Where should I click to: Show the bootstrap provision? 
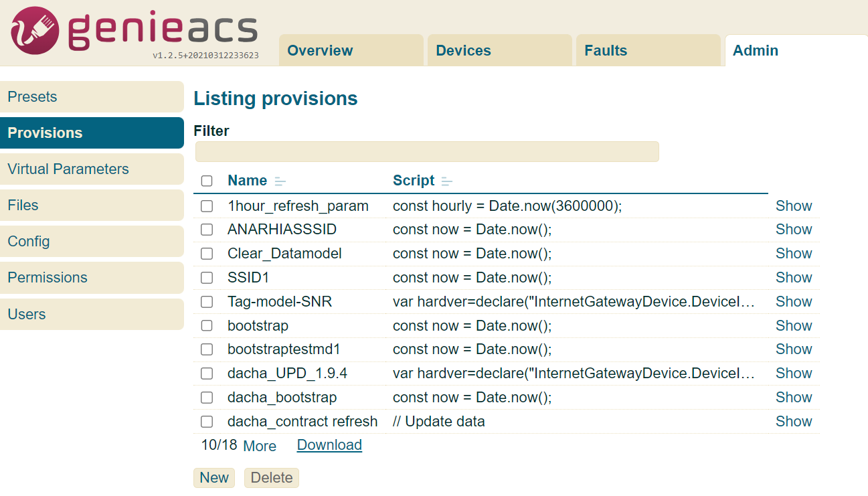[794, 326]
